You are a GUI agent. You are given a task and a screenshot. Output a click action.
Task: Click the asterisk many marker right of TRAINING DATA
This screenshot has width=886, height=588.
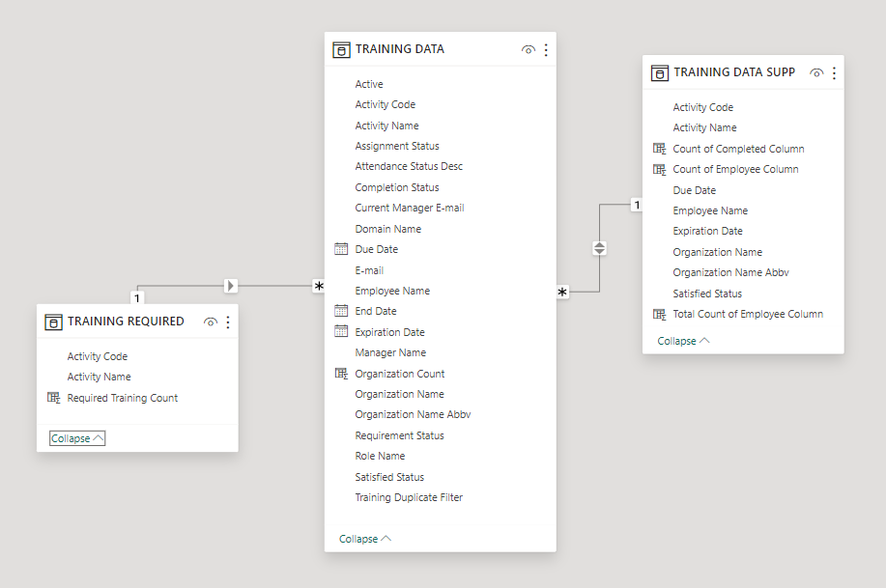click(562, 292)
